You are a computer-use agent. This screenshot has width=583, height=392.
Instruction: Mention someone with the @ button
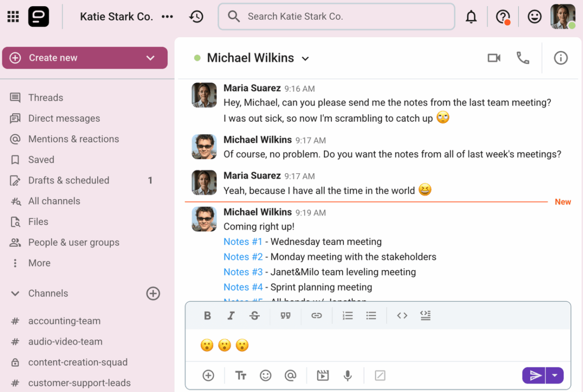click(291, 375)
